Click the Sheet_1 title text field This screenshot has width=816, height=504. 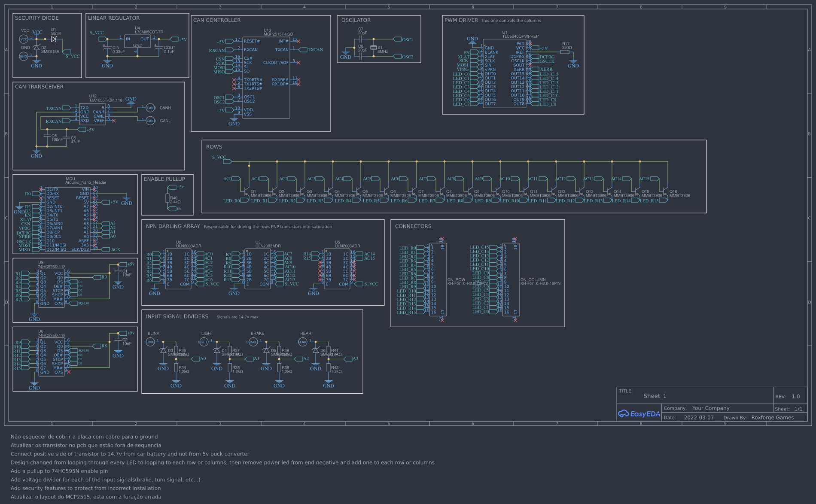[x=656, y=396]
